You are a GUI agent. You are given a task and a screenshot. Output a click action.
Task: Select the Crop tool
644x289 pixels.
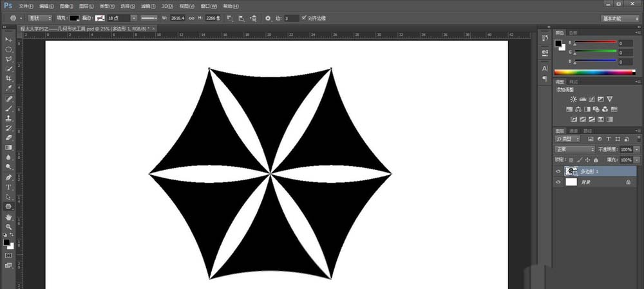tap(9, 78)
